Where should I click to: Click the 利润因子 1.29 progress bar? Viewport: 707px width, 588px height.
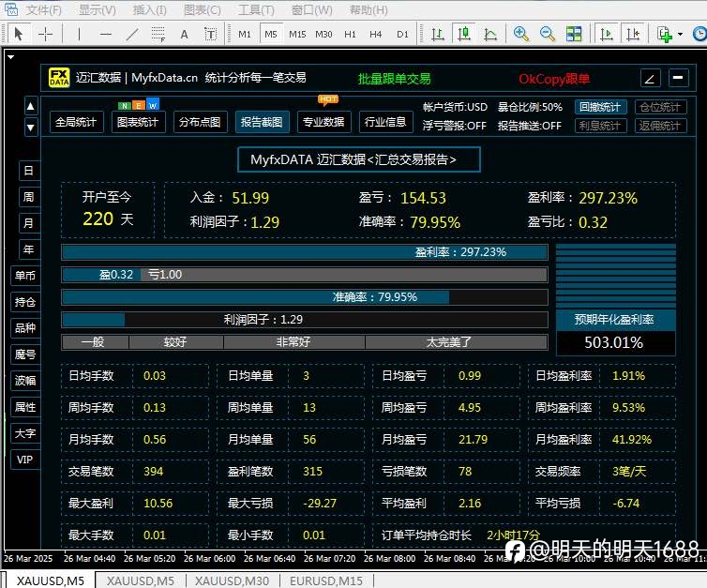pyautogui.click(x=305, y=319)
